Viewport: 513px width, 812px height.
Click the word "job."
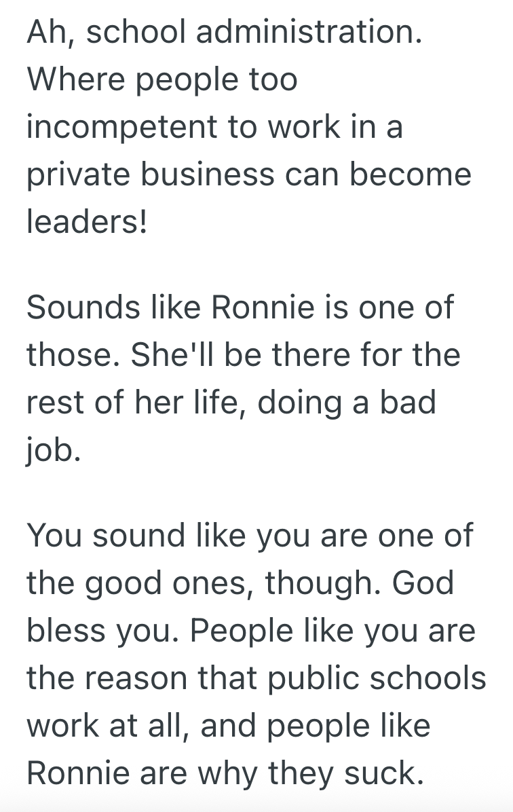pyautogui.click(x=54, y=449)
